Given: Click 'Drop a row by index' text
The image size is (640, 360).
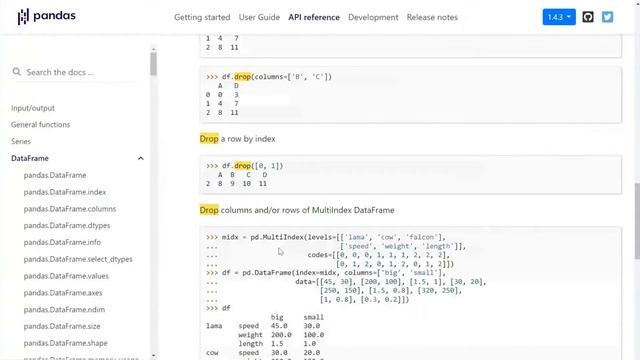Looking at the screenshot, I should click(238, 139).
